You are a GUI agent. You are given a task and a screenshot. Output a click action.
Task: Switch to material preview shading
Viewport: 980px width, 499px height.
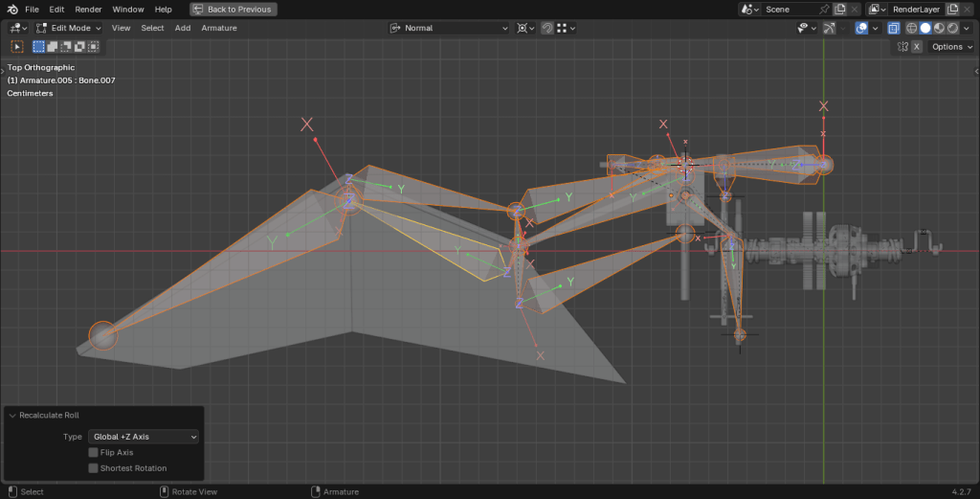(x=938, y=28)
